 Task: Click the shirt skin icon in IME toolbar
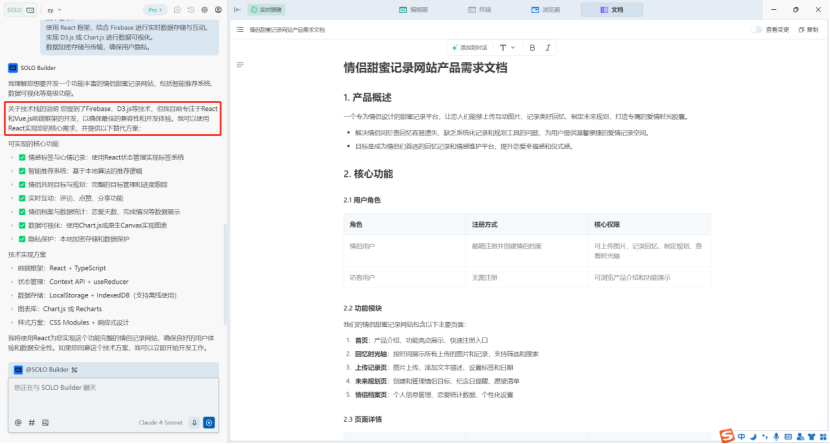coord(811,437)
